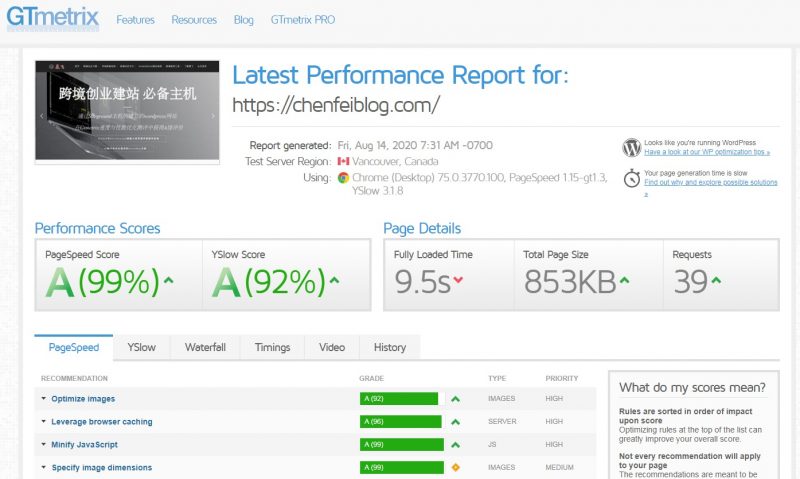Click the stopwatch page generation icon
Screen dimensions: 800x479
632,178
